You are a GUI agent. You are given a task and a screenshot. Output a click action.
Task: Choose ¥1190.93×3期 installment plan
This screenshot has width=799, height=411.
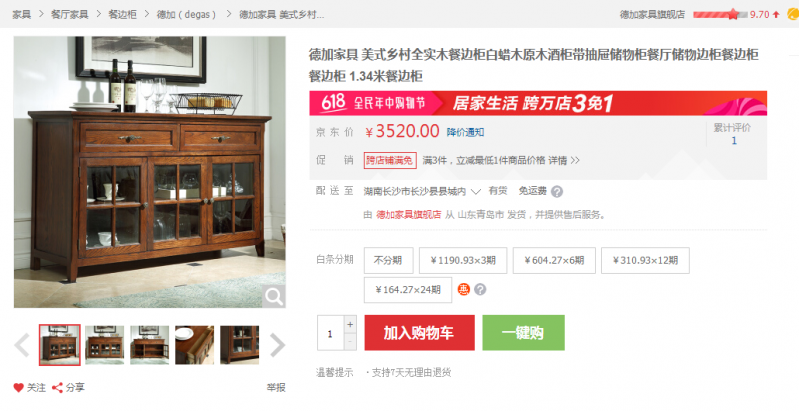463,260
